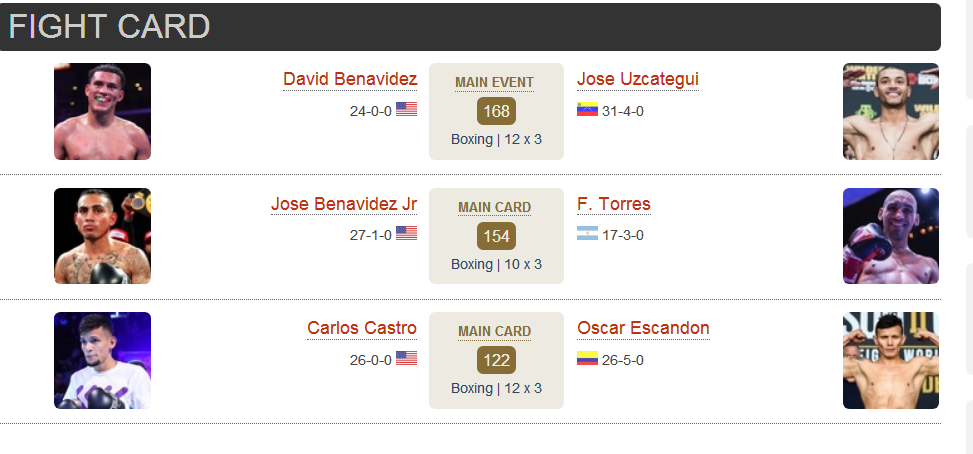Click the Argentina flag beside 17-3-0
This screenshot has width=973, height=454.
click(587, 233)
